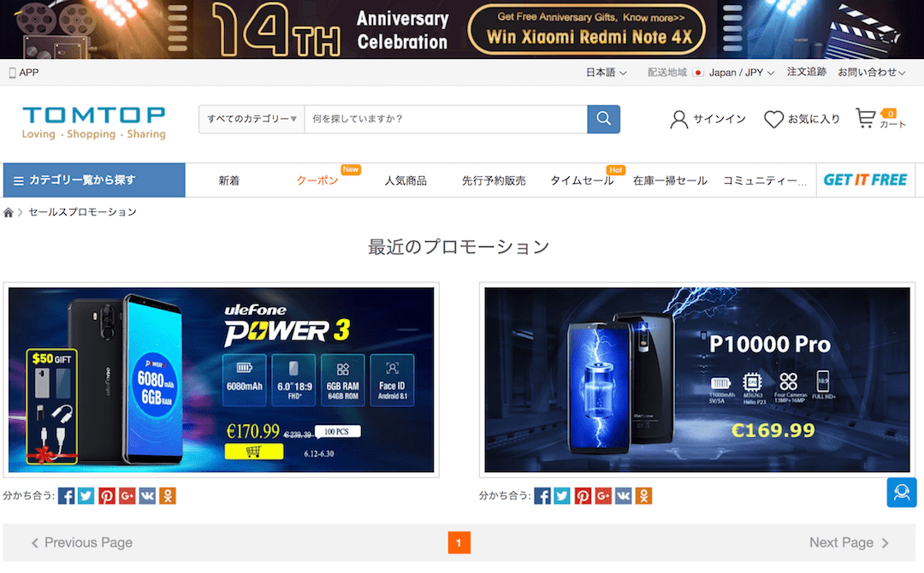Screen dimensions: 924x573
Task: Share Power 3 promo on Google Plus
Action: tap(127, 496)
